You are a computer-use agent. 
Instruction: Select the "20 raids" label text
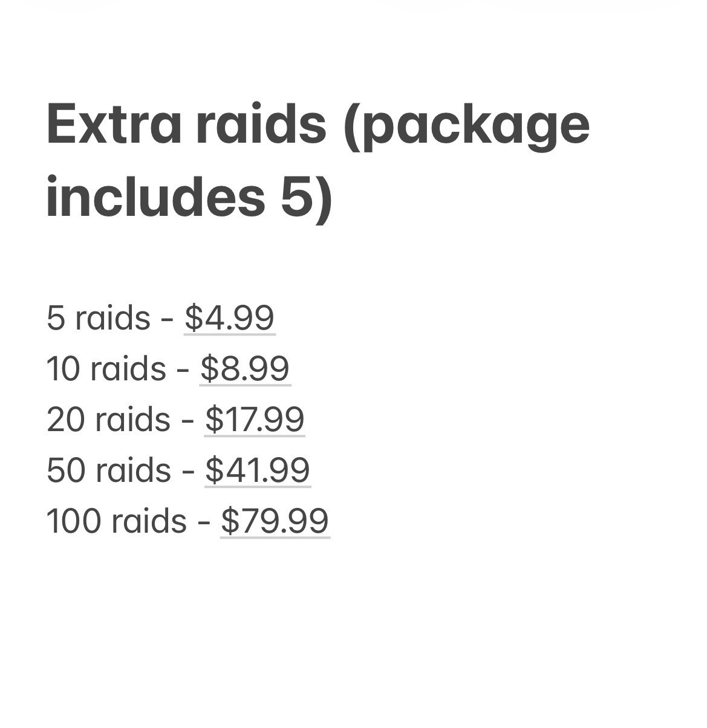coord(109,420)
